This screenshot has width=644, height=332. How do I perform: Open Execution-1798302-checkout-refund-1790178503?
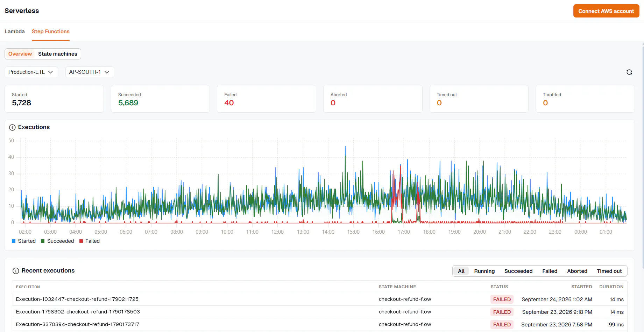[x=78, y=312]
